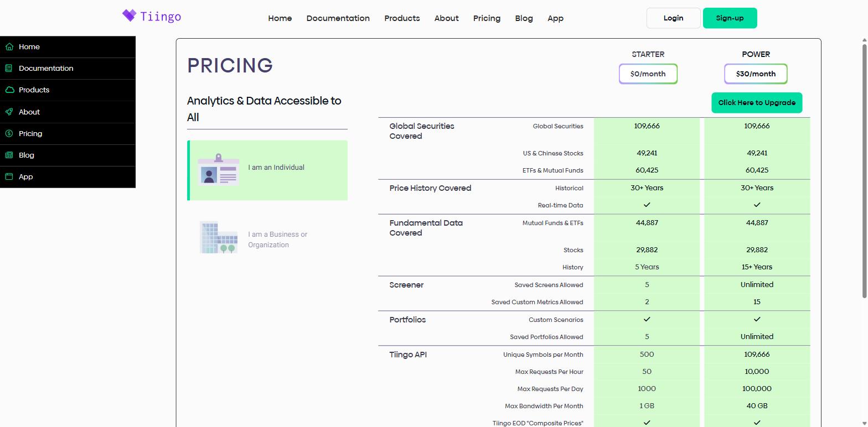Click the Login button
Image resolution: width=868 pixels, height=427 pixels.
click(x=674, y=18)
